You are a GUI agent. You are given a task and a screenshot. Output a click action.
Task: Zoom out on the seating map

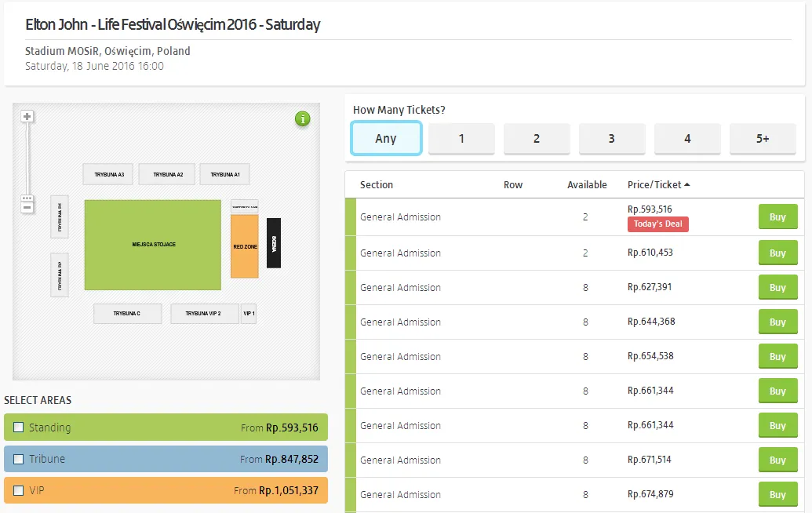coord(27,208)
